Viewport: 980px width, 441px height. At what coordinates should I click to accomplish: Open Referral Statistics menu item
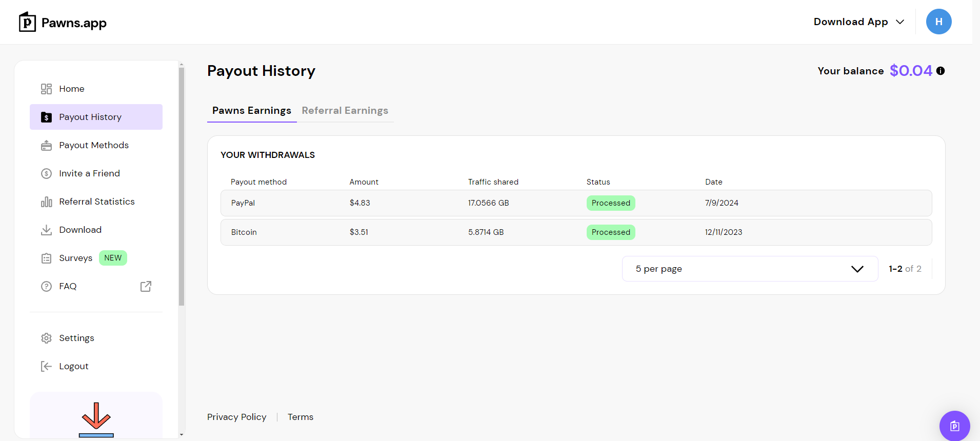pos(96,202)
